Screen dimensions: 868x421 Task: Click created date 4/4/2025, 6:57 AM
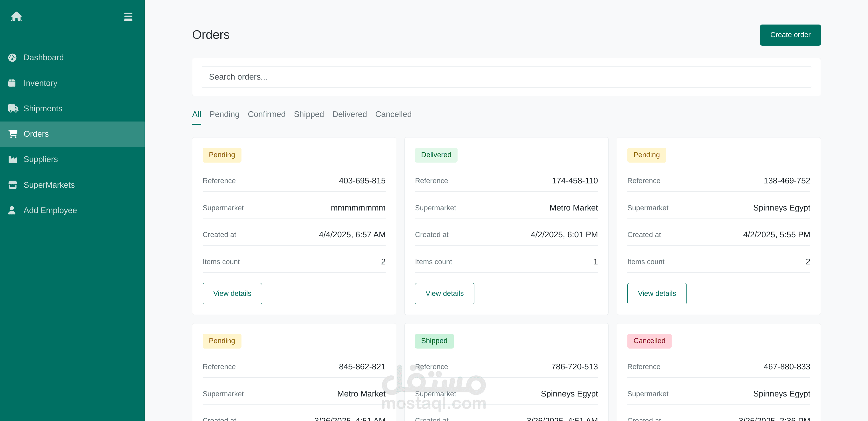[x=352, y=234]
